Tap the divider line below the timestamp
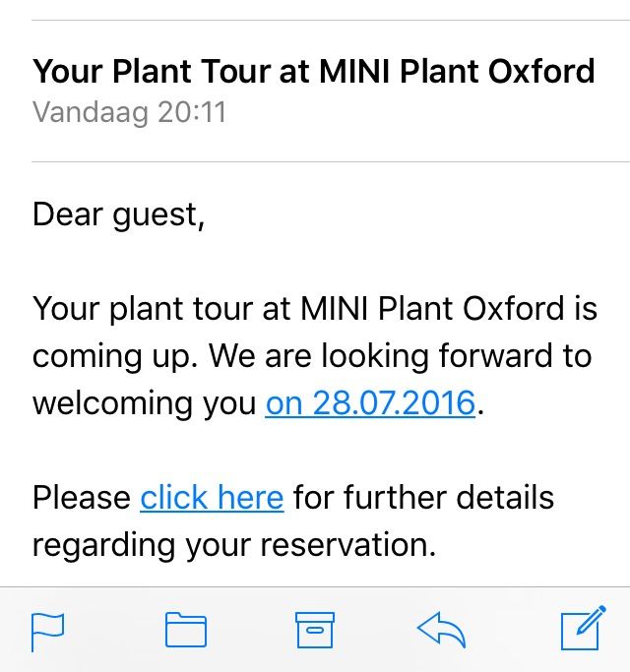Image resolution: width=630 pixels, height=672 pixels. click(x=331, y=162)
